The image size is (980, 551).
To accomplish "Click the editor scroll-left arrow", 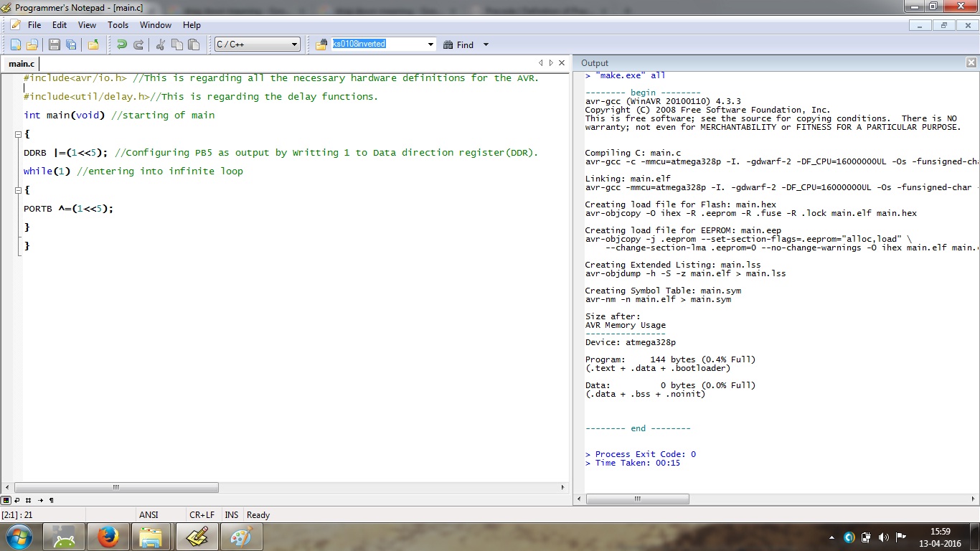I will coord(7,487).
